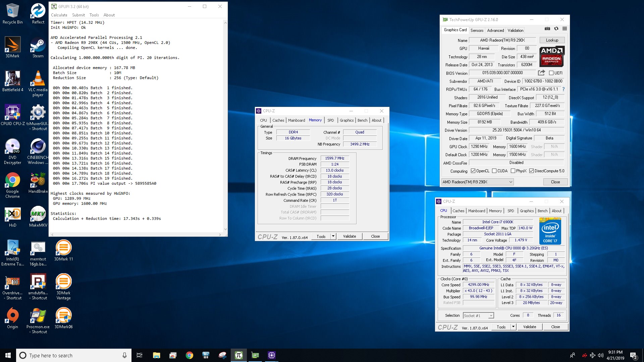
Task: Open Tools menu in GPUPI
Action: (x=94, y=15)
